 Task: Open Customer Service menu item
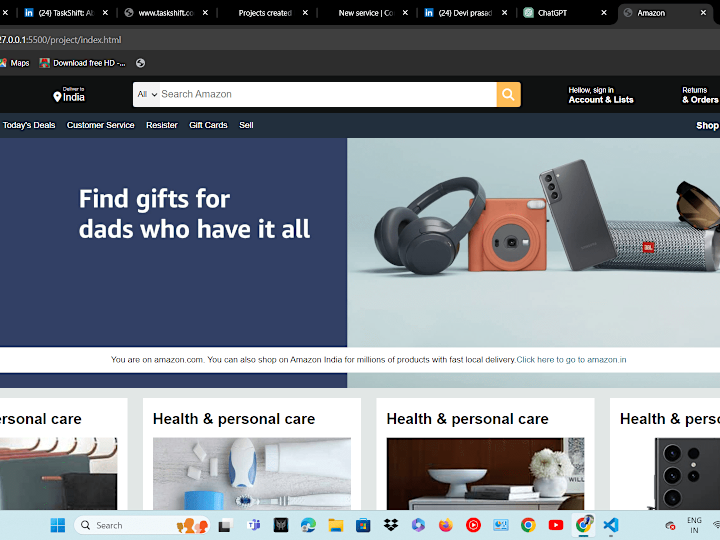click(101, 125)
